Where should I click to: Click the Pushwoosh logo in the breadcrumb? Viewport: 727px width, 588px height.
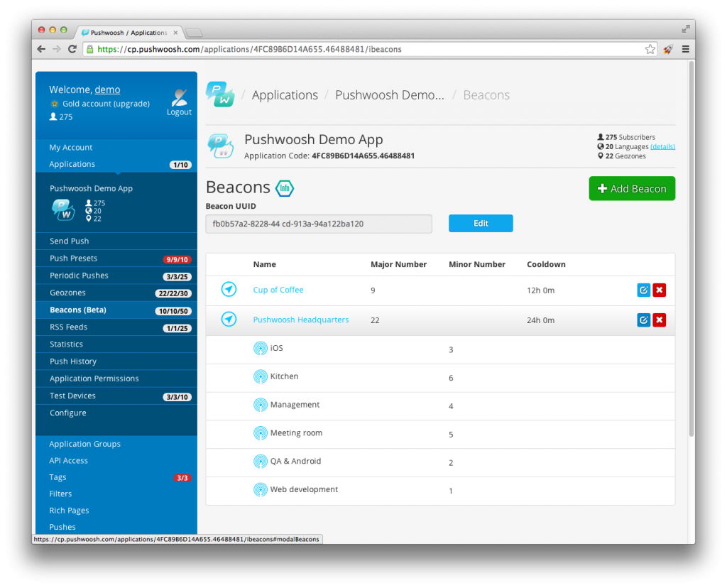220,94
